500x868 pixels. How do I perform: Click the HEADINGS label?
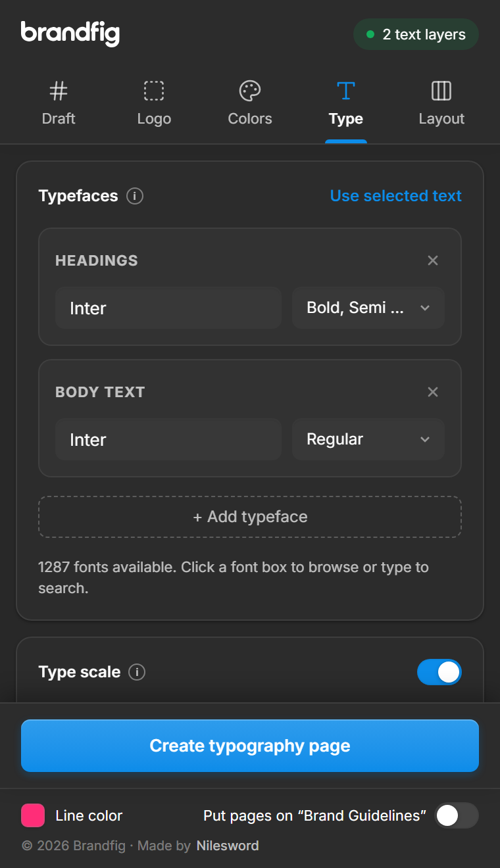click(97, 260)
